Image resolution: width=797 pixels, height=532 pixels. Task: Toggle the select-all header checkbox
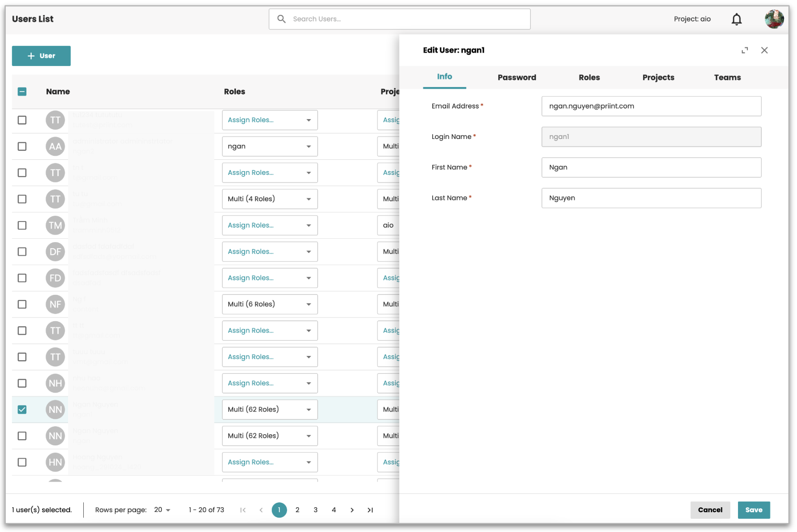(22, 92)
